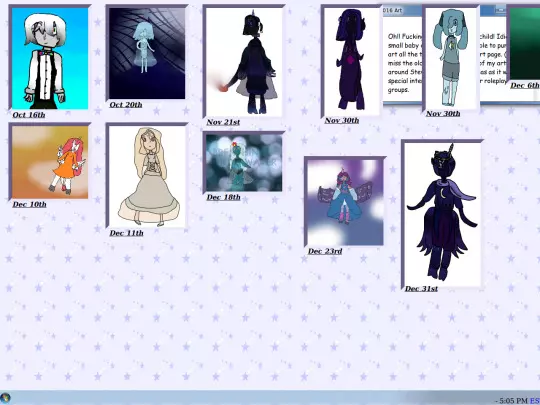Click the Dec 10th date link
The image size is (540, 405).
click(x=29, y=204)
